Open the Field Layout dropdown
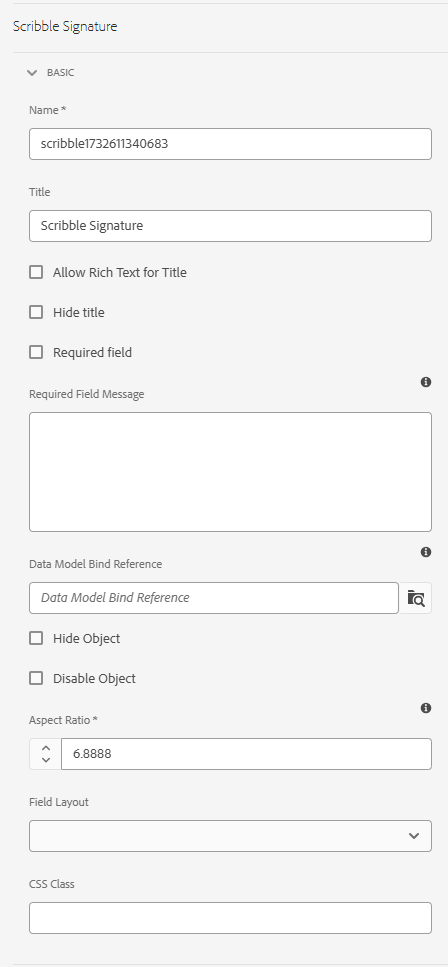Image resolution: width=448 pixels, height=967 pixels. click(230, 836)
